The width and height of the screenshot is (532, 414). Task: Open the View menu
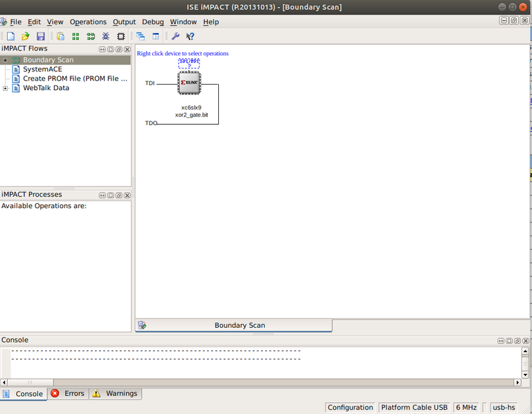(x=55, y=22)
